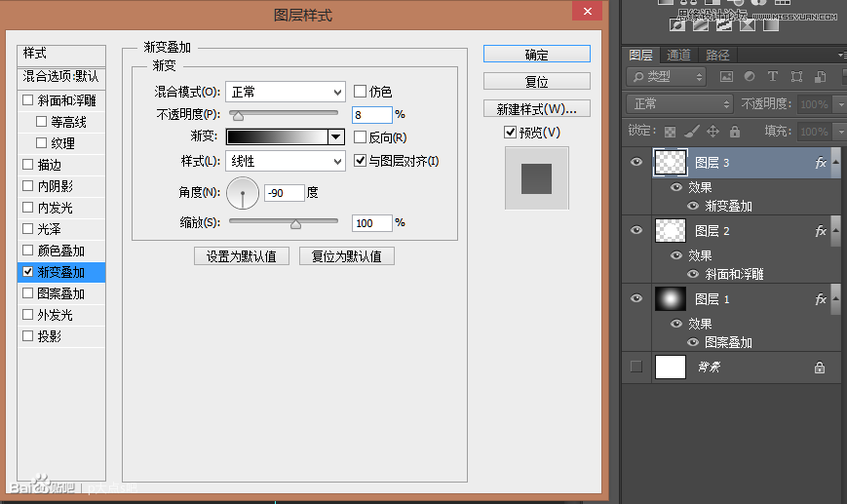Image resolution: width=847 pixels, height=504 pixels.
Task: Expand the gradient picker arrow
Action: [336, 137]
